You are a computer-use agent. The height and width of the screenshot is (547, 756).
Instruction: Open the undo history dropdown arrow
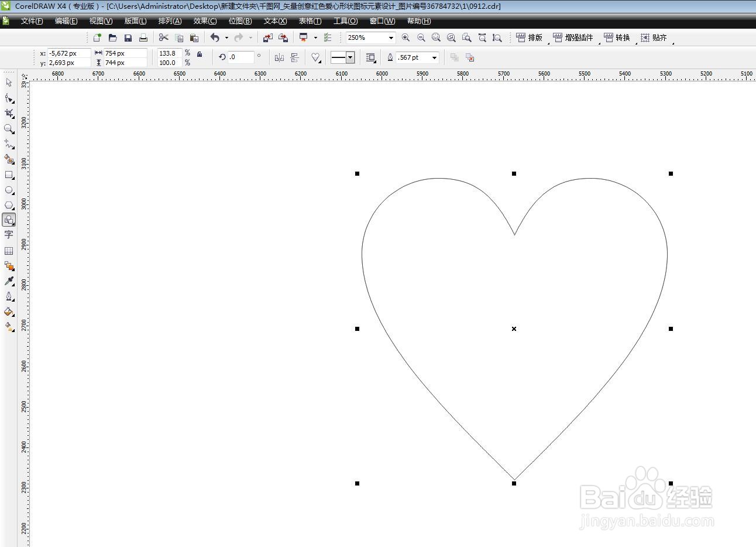point(226,37)
